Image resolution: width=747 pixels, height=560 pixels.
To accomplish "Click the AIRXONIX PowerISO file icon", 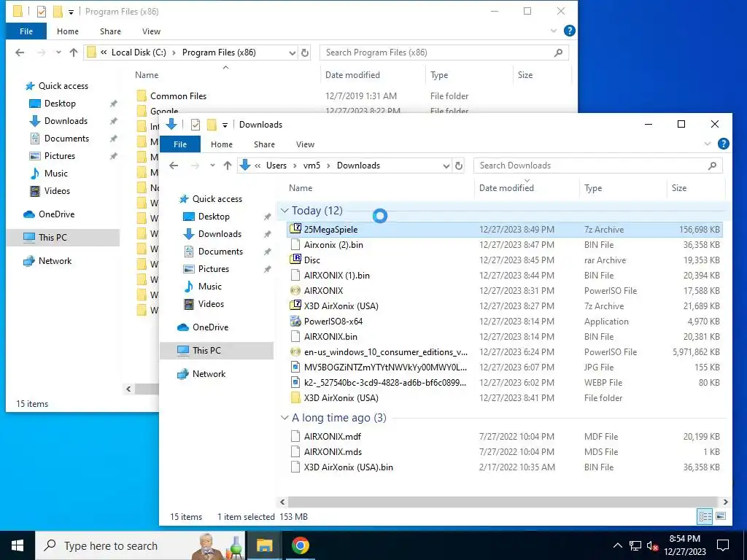I will (295, 290).
